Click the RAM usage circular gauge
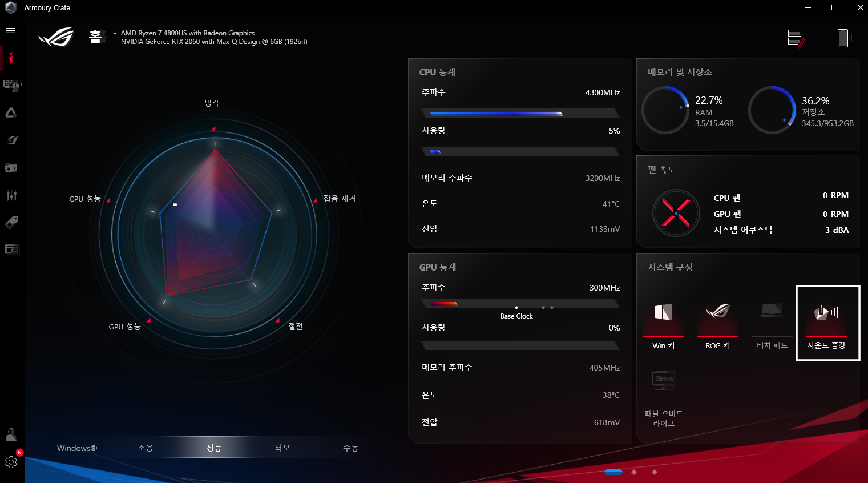 pyautogui.click(x=665, y=110)
